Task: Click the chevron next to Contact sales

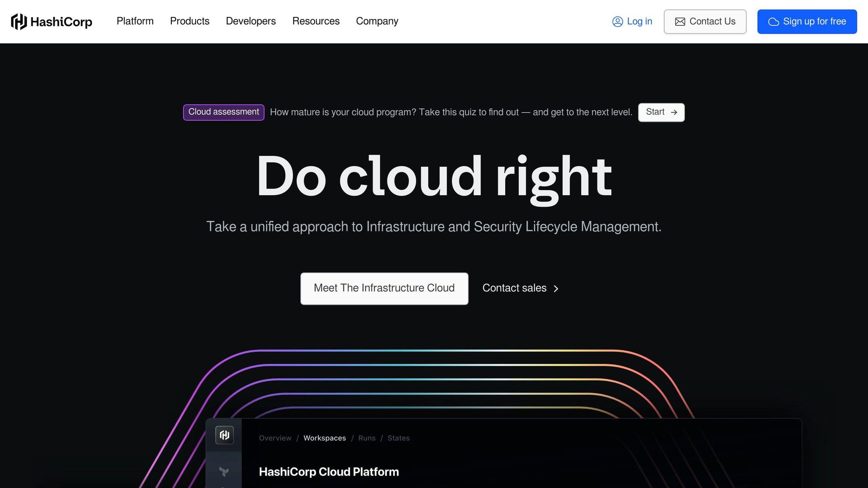Action: tap(556, 288)
